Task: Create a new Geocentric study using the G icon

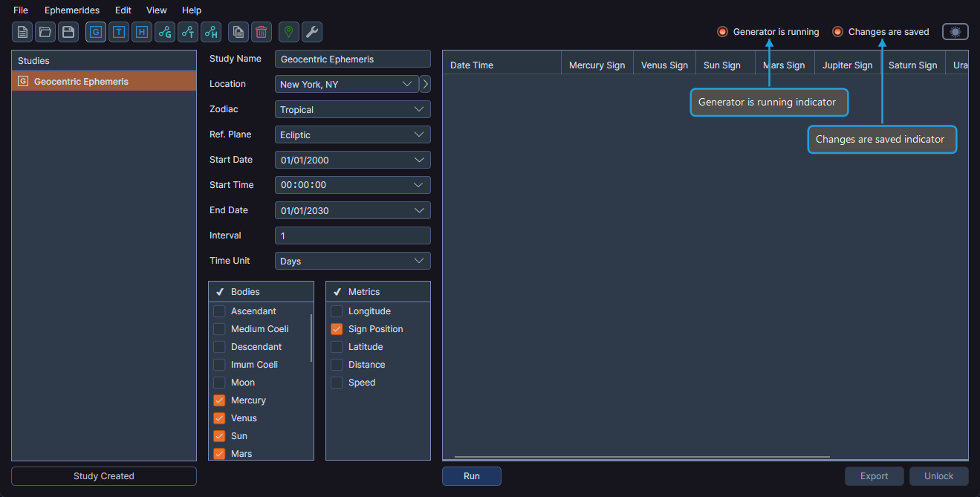Action: click(95, 32)
